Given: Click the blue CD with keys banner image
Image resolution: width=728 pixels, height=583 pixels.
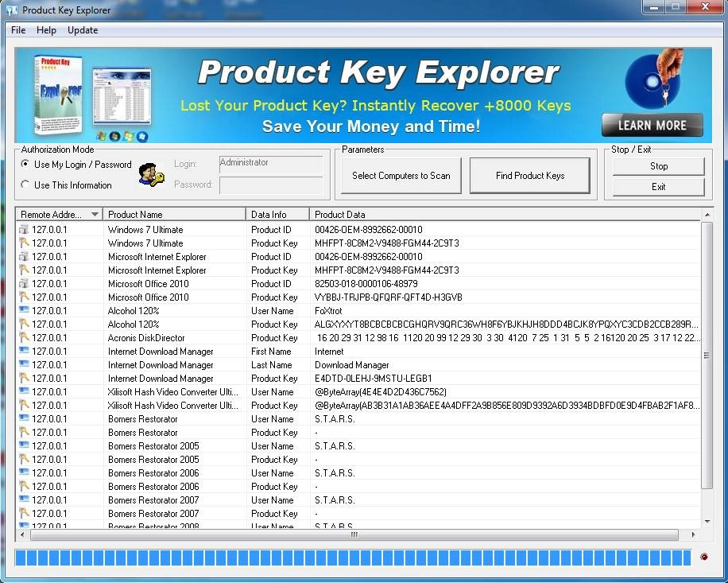Looking at the screenshot, I should pos(655,79).
